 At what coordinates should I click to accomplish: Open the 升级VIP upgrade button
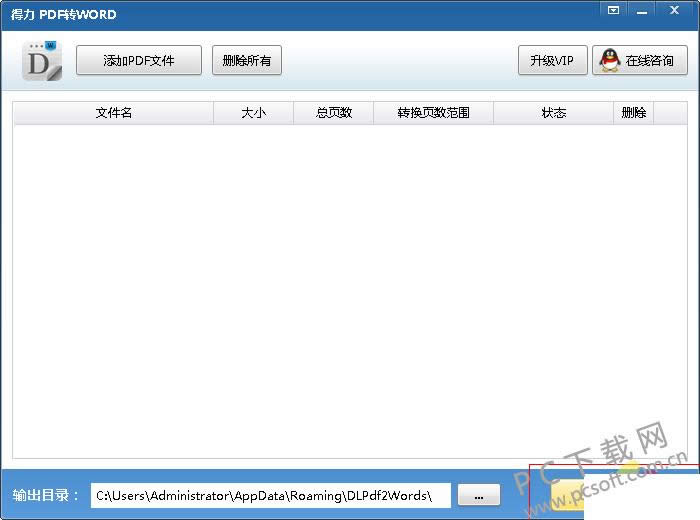pyautogui.click(x=552, y=60)
